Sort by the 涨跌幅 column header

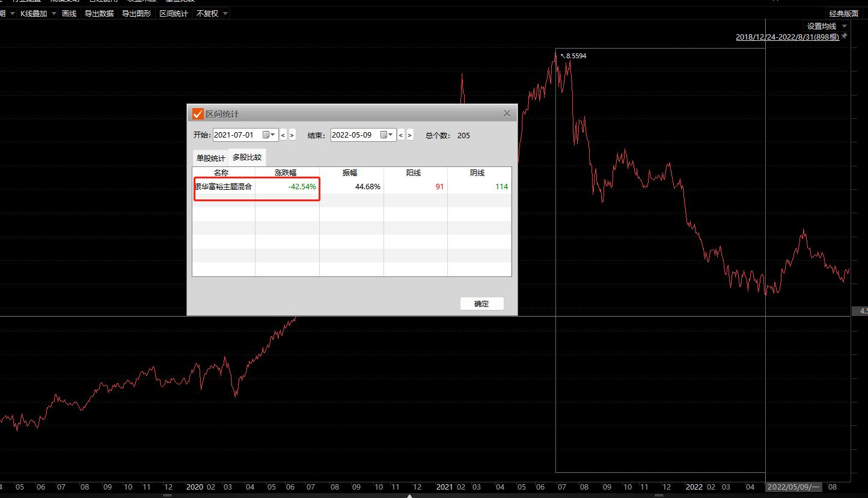pos(286,172)
